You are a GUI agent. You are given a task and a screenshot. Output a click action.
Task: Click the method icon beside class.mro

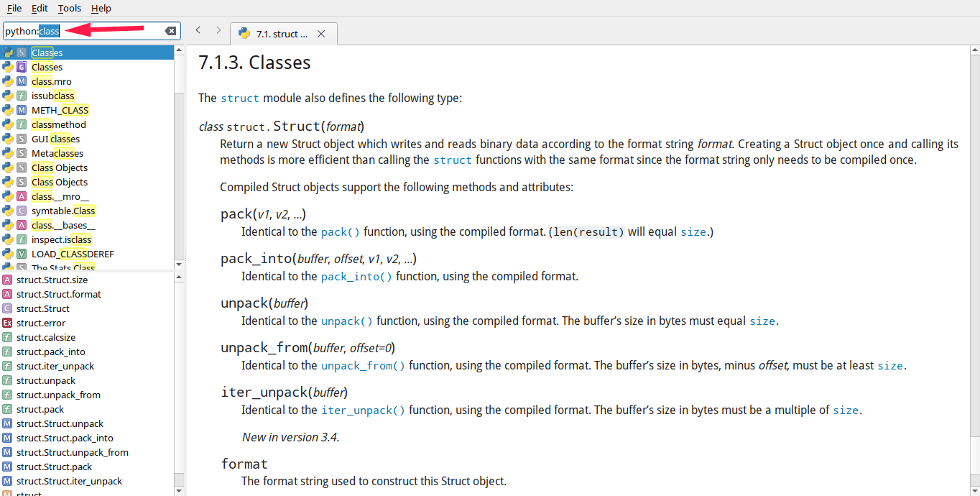click(x=22, y=81)
